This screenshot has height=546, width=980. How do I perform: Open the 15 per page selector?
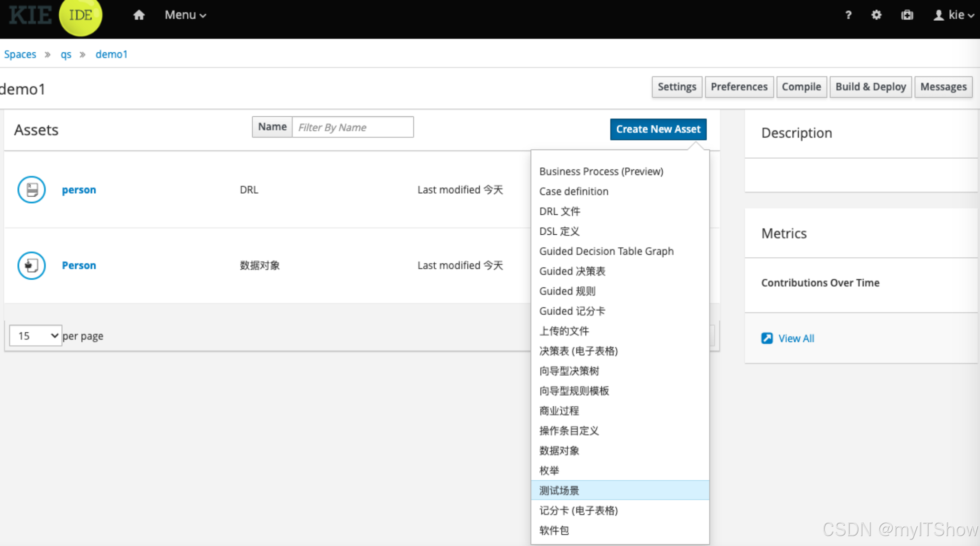pyautogui.click(x=35, y=335)
